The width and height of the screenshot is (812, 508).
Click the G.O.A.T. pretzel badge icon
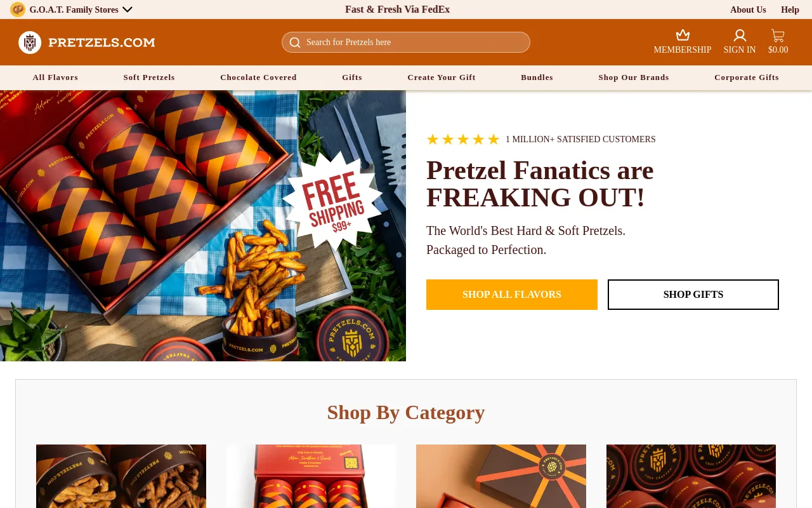pos(18,10)
